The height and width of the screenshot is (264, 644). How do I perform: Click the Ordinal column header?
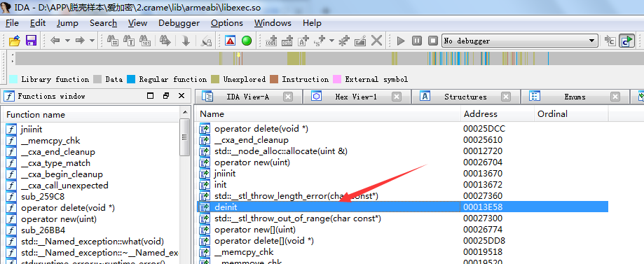(x=571, y=113)
